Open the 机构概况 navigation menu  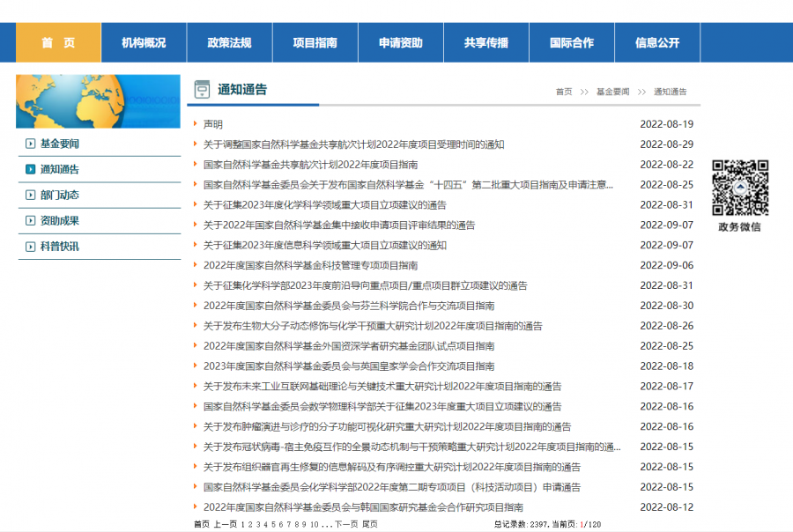pos(144,43)
